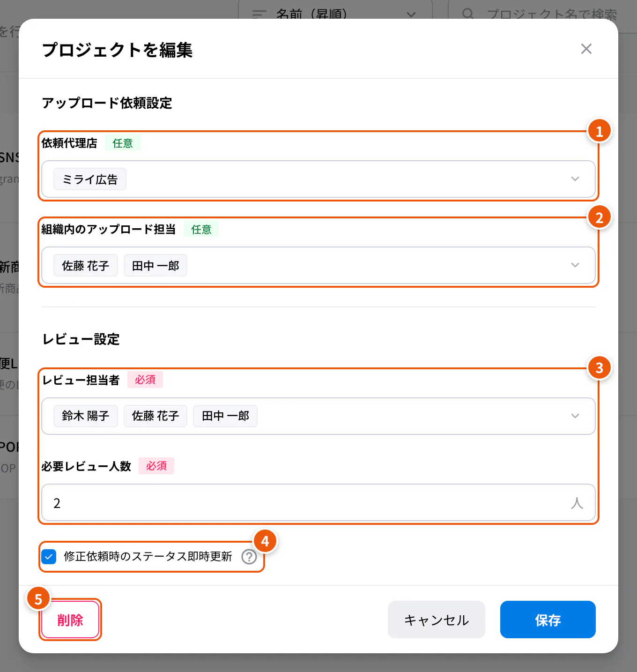Select the 佐藤 花子 tag in レビュー担当者
The height and width of the screenshot is (672, 637).
point(156,416)
